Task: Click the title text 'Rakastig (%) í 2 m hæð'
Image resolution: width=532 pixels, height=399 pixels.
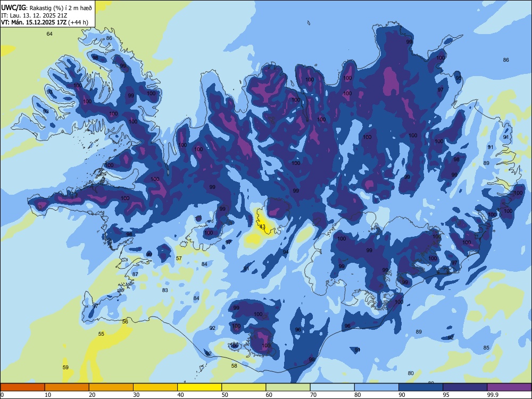Action: (61, 8)
